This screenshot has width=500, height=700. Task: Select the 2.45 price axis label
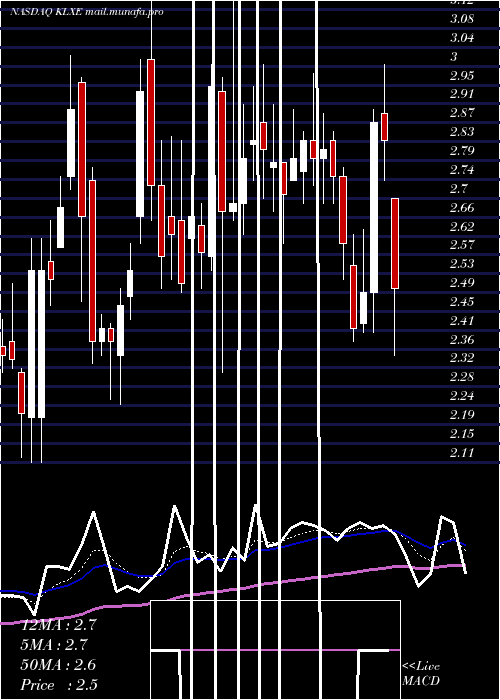[x=462, y=302]
